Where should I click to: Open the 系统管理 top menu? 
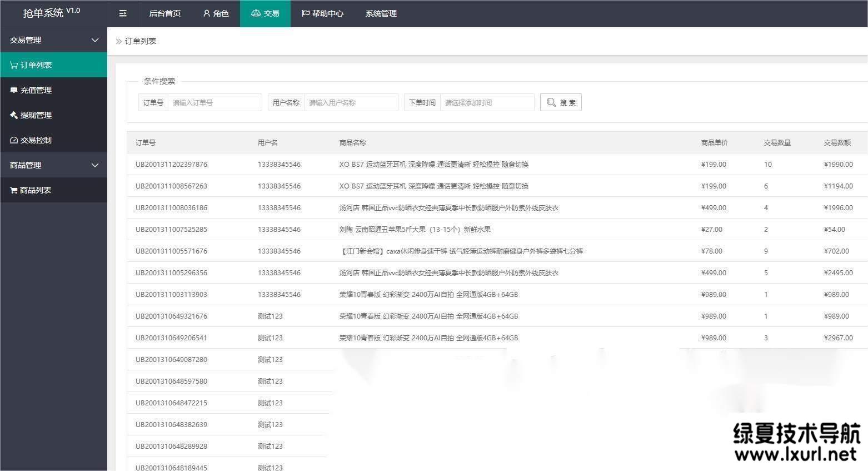click(x=381, y=13)
